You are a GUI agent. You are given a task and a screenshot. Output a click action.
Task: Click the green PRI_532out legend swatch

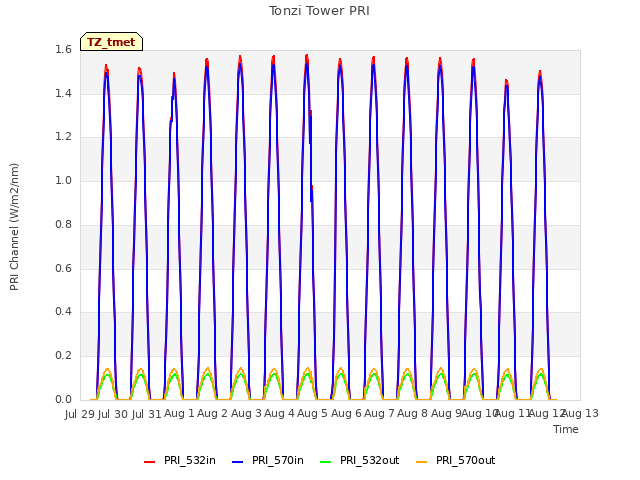[326, 462]
